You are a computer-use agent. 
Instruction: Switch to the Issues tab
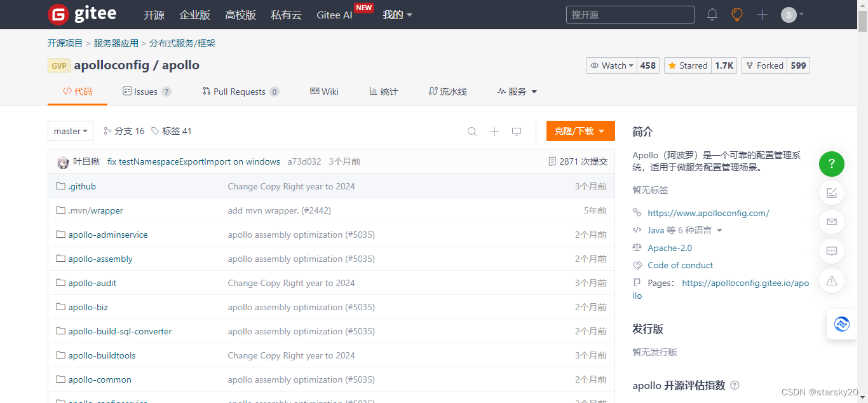[147, 92]
